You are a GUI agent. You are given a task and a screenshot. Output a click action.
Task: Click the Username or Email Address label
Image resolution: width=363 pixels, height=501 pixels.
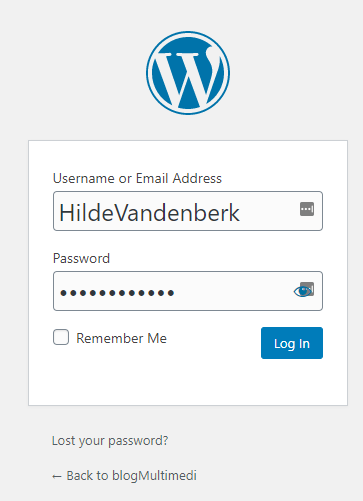[137, 178]
